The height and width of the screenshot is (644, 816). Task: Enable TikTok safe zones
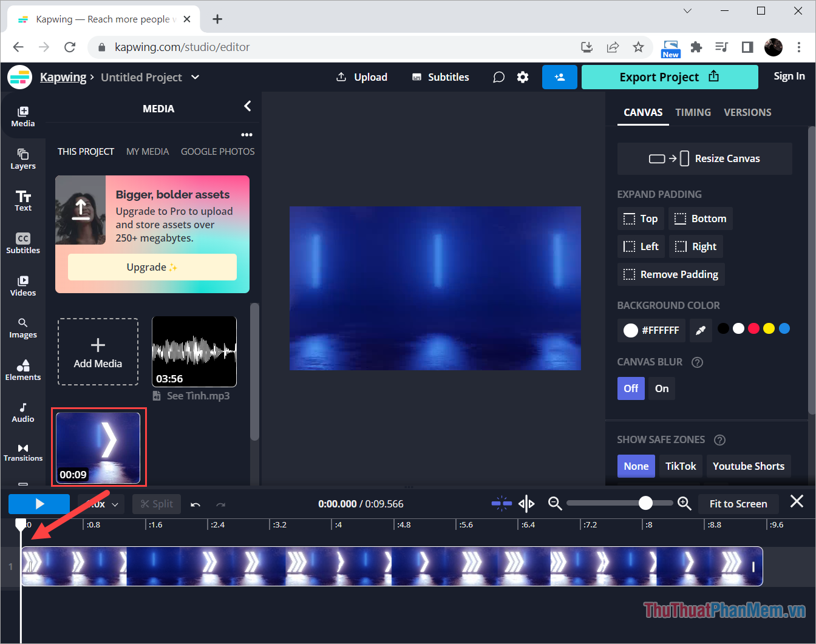pyautogui.click(x=681, y=466)
